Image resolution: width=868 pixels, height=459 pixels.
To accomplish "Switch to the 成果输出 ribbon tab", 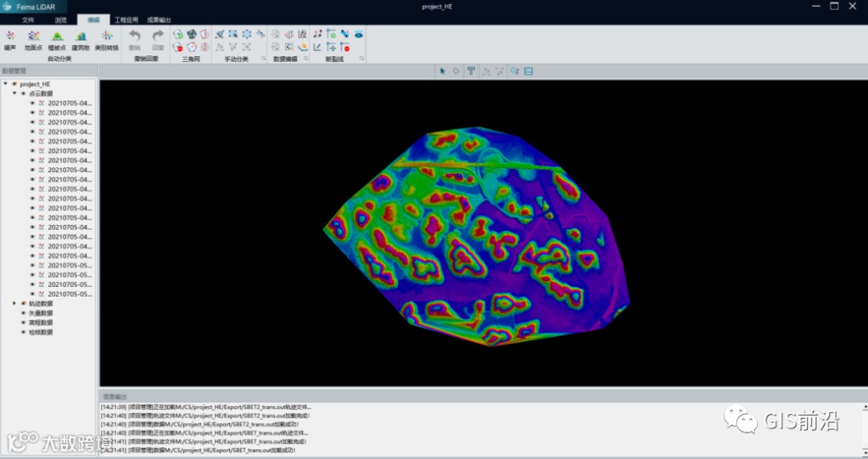I will point(159,19).
